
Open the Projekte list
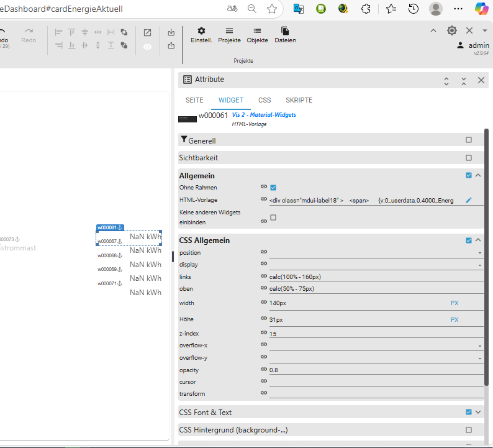click(229, 35)
